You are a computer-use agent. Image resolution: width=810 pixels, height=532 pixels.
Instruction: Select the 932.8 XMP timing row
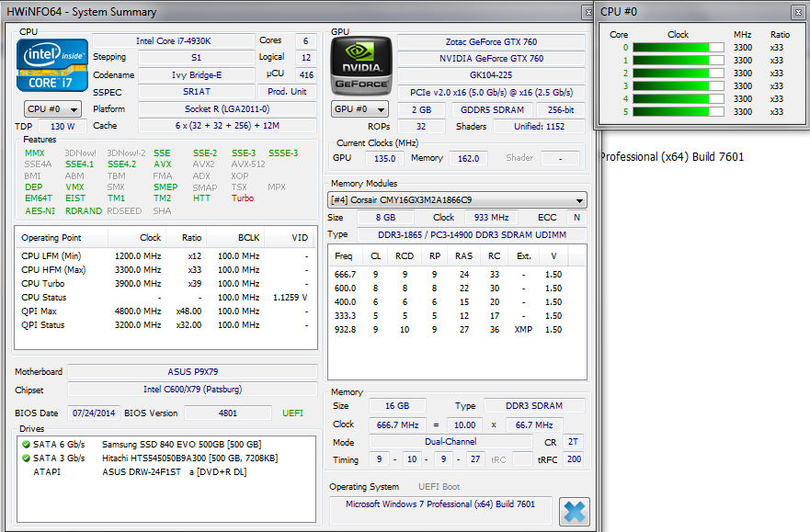click(x=457, y=329)
